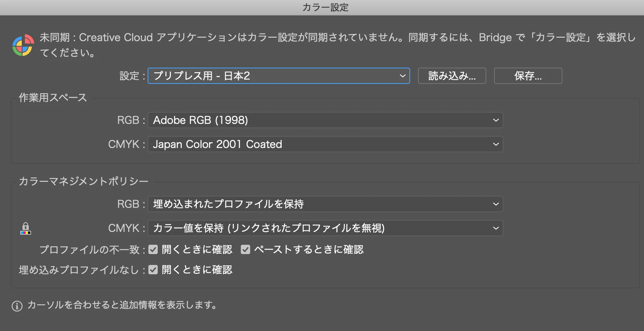Open the working space CMYK dropdown (Japan Color 2001 Coated)
Viewport: 644px width, 331px height.
tap(325, 144)
